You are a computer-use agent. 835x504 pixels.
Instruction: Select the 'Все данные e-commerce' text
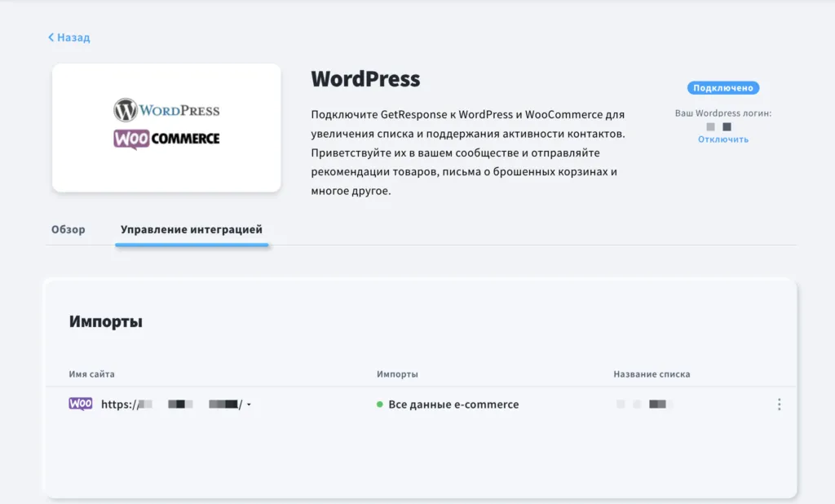coord(453,405)
